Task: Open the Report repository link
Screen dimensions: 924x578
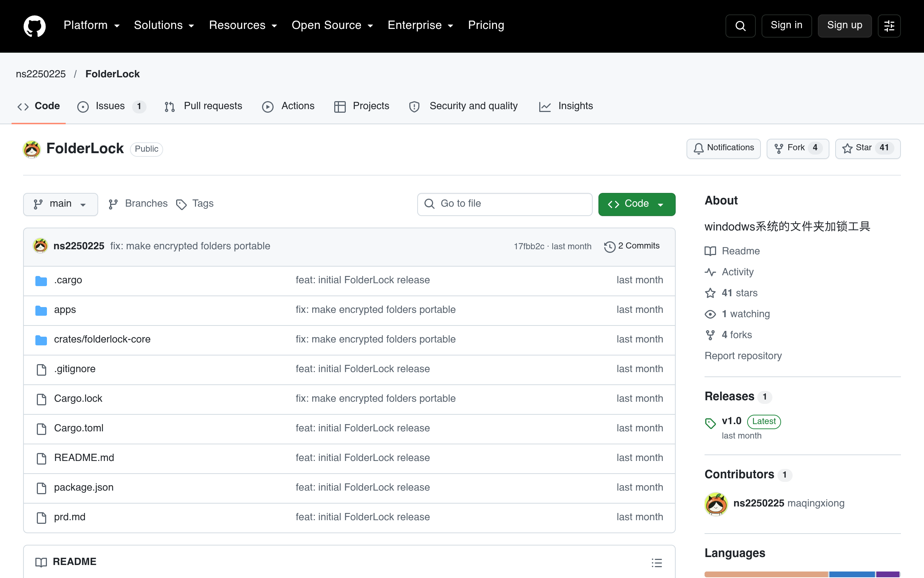Action: coord(743,356)
